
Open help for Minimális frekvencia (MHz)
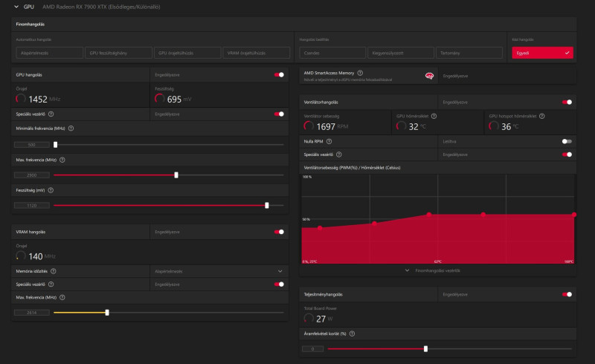coord(71,129)
